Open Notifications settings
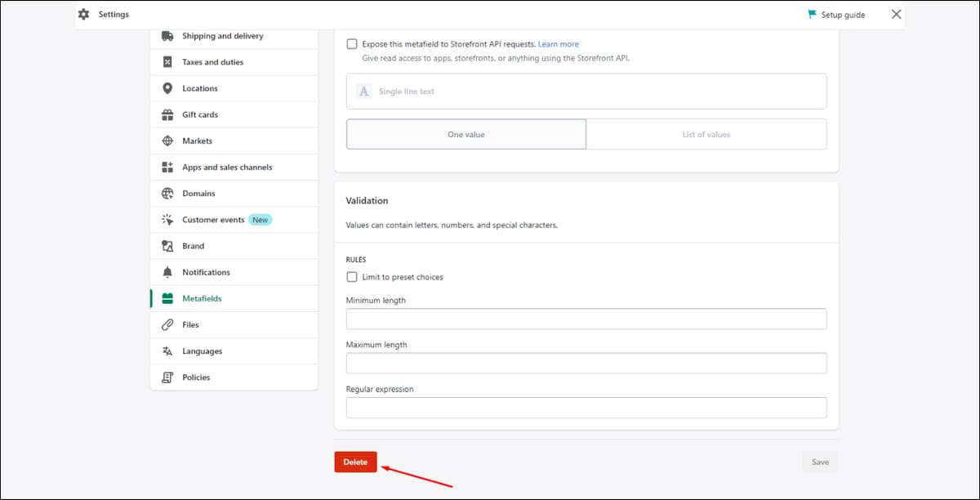 (x=234, y=272)
